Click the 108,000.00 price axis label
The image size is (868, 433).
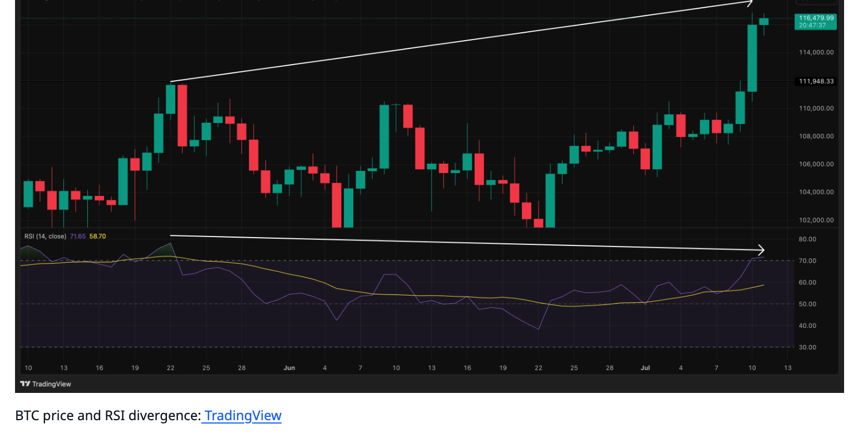tap(816, 136)
